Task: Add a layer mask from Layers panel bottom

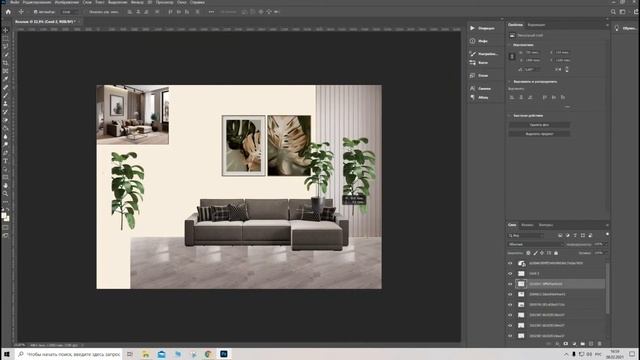Action: [x=565, y=344]
